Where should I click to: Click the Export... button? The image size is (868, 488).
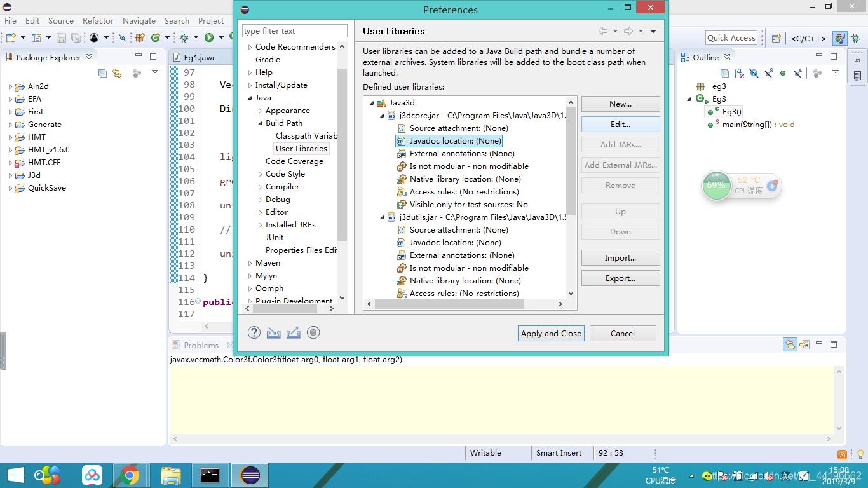click(621, 278)
